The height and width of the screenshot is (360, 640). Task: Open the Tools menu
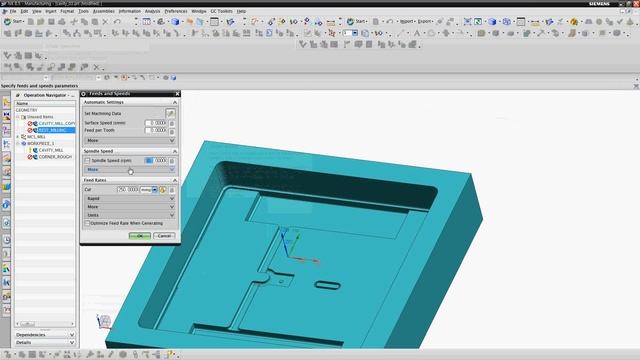pos(83,11)
